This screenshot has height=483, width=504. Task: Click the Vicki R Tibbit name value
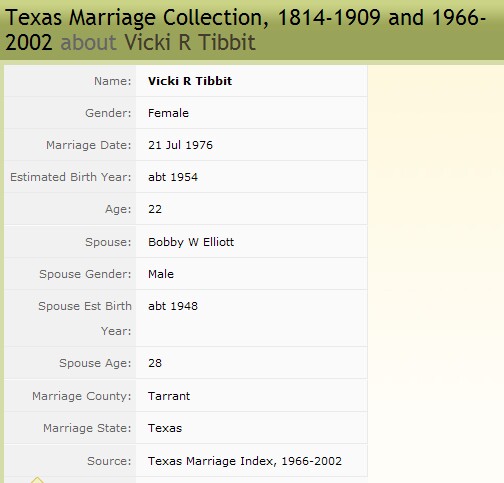[x=190, y=81]
